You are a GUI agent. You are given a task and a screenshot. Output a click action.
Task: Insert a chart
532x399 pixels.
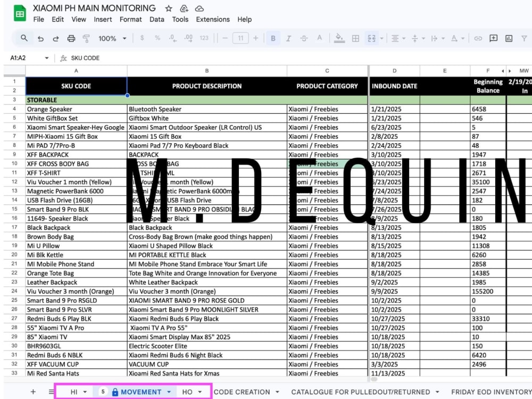pos(509,38)
